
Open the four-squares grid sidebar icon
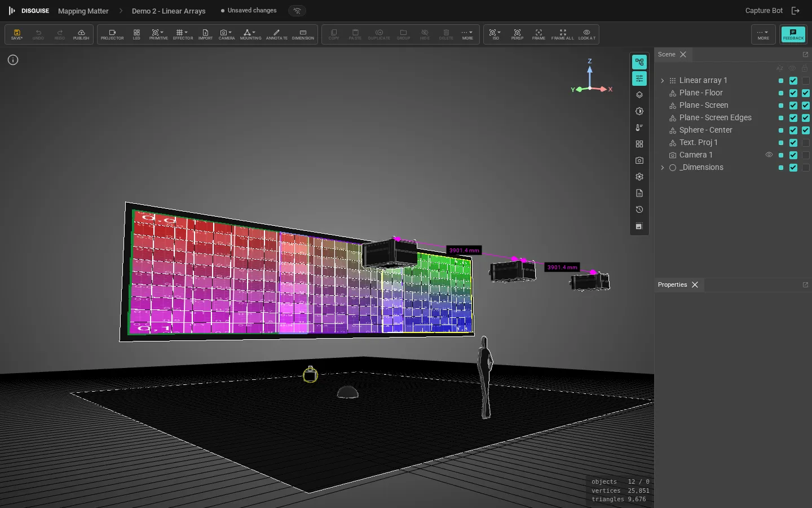[x=639, y=144]
